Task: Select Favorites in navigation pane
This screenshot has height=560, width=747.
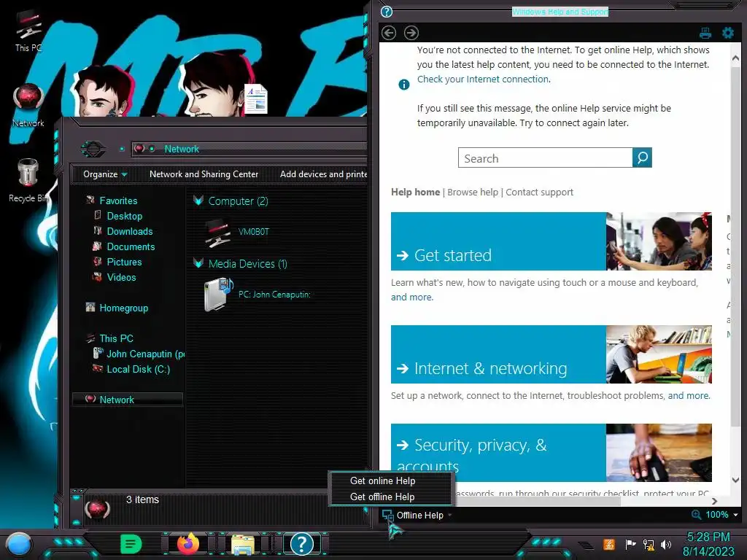Action: tap(118, 201)
